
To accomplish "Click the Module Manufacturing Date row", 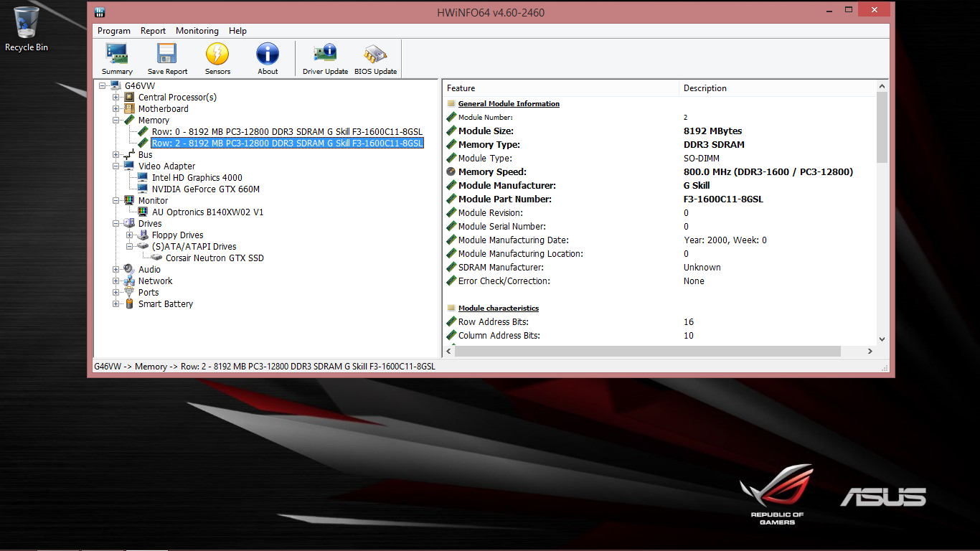I will [659, 240].
